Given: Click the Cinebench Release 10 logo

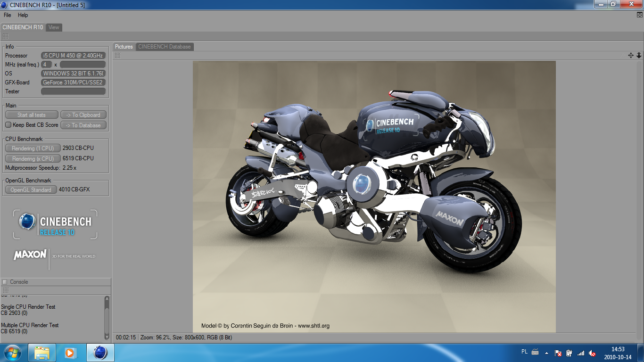Looking at the screenshot, I should point(55,224).
